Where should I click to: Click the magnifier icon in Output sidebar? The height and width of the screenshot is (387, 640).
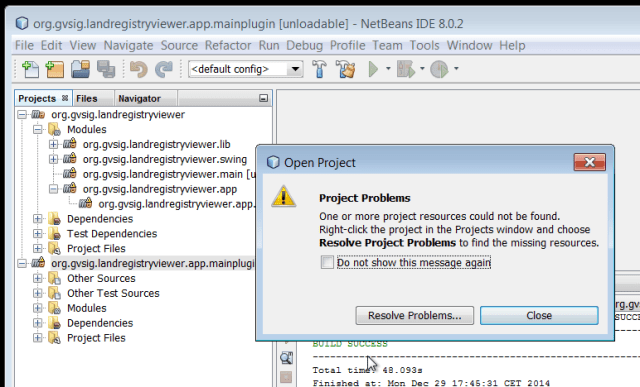pyautogui.click(x=286, y=358)
